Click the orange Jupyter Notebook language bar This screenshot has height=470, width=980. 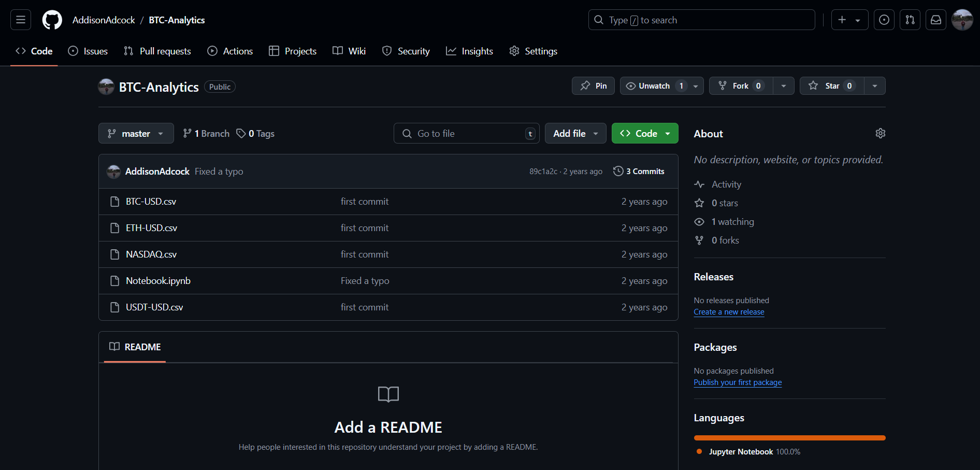(x=789, y=438)
